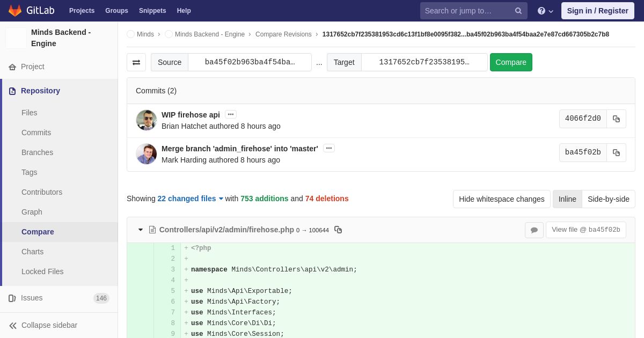
Task: Click Mark Harding author link
Action: pos(184,160)
